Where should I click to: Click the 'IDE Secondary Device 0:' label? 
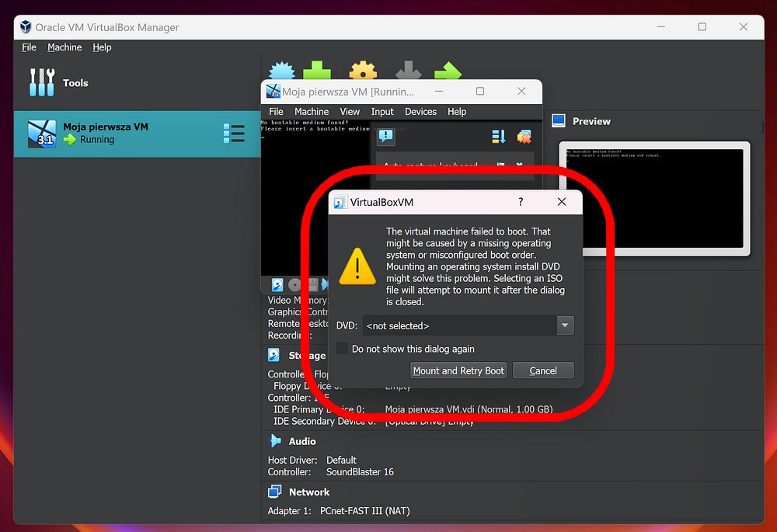325,421
